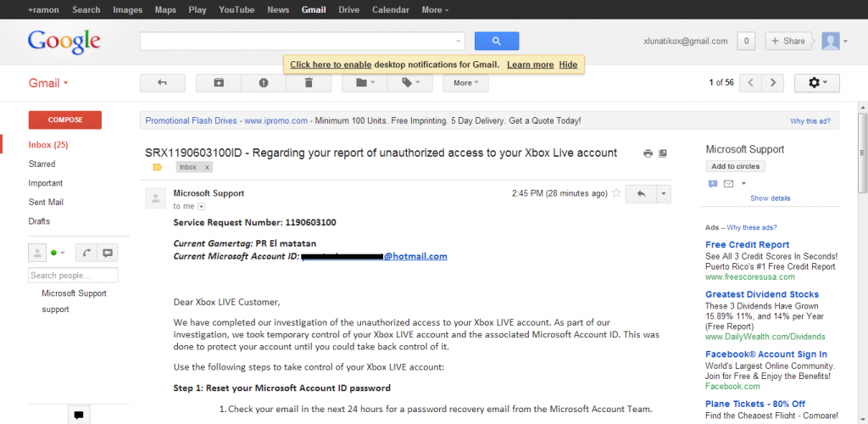Click the back to inbox arrow button
868x424 pixels.
click(162, 83)
